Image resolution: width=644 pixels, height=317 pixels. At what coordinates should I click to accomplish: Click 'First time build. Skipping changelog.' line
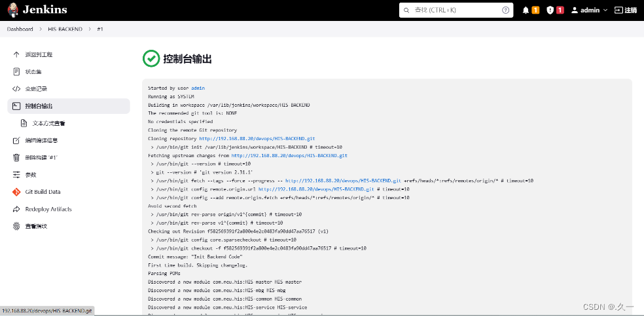coord(198,265)
